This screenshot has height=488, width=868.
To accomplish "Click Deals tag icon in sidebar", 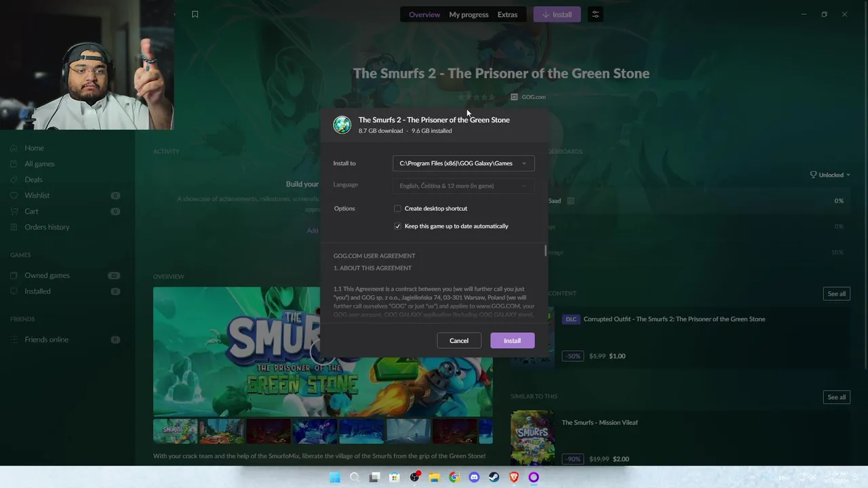I will point(14,180).
